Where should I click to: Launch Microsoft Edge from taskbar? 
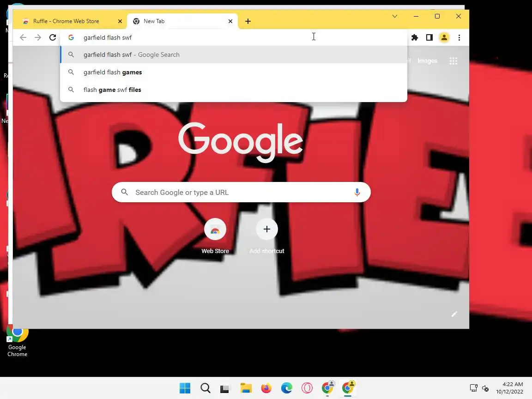287,388
